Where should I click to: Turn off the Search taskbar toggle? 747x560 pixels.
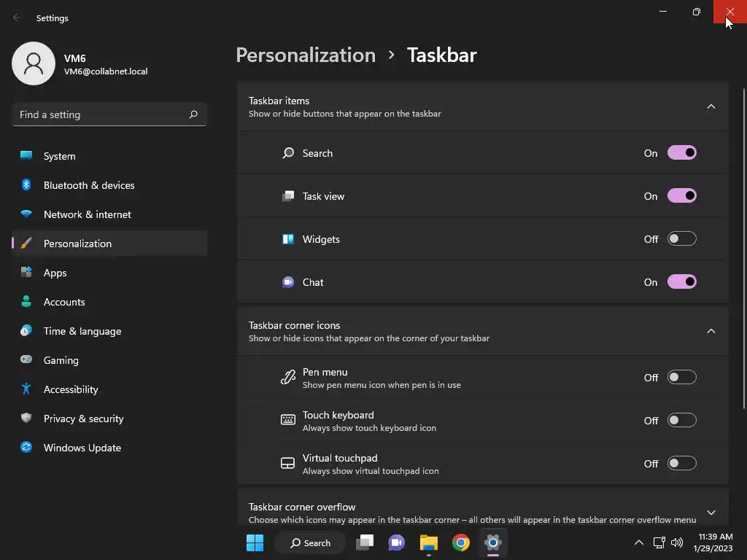point(681,153)
